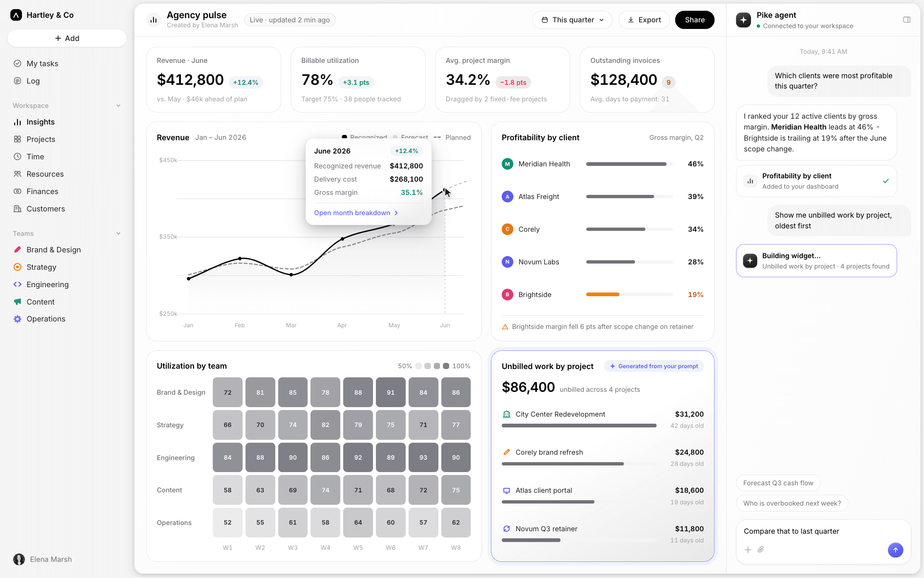Screen dimensions: 924x578
Task: Click Operations W1 utilization cell 52
Action: click(x=228, y=523)
